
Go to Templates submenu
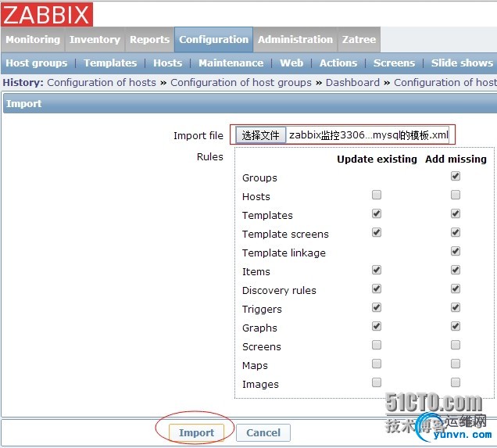click(x=110, y=63)
